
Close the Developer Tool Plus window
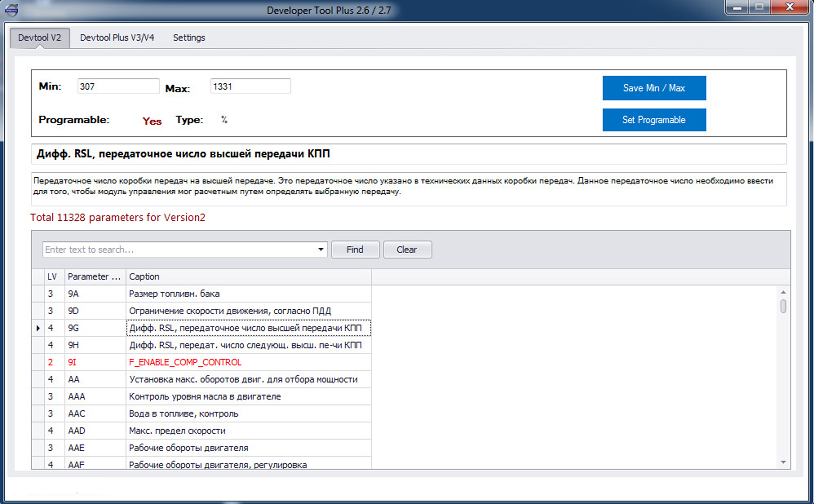(790, 7)
